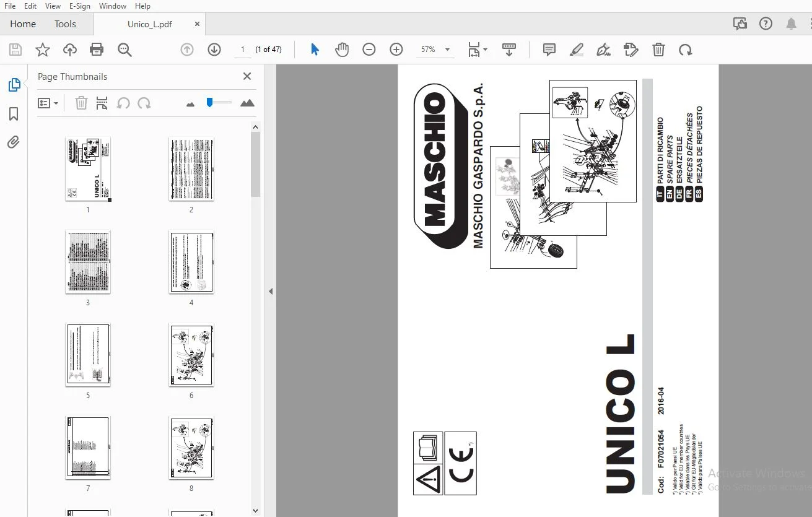Screen dimensions: 812x517
Task: Click the upload to cloud icon
Action: (x=70, y=50)
